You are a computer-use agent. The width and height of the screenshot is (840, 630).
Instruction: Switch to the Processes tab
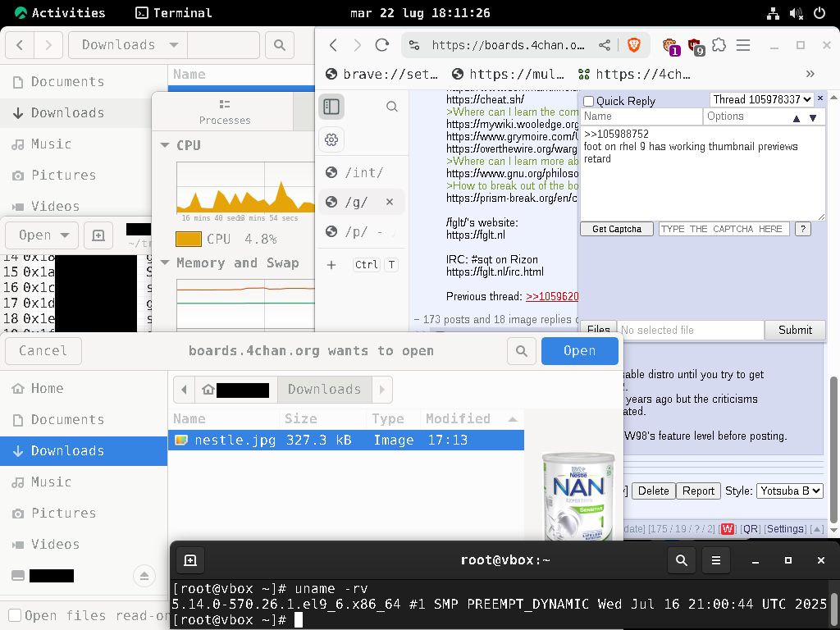225,112
